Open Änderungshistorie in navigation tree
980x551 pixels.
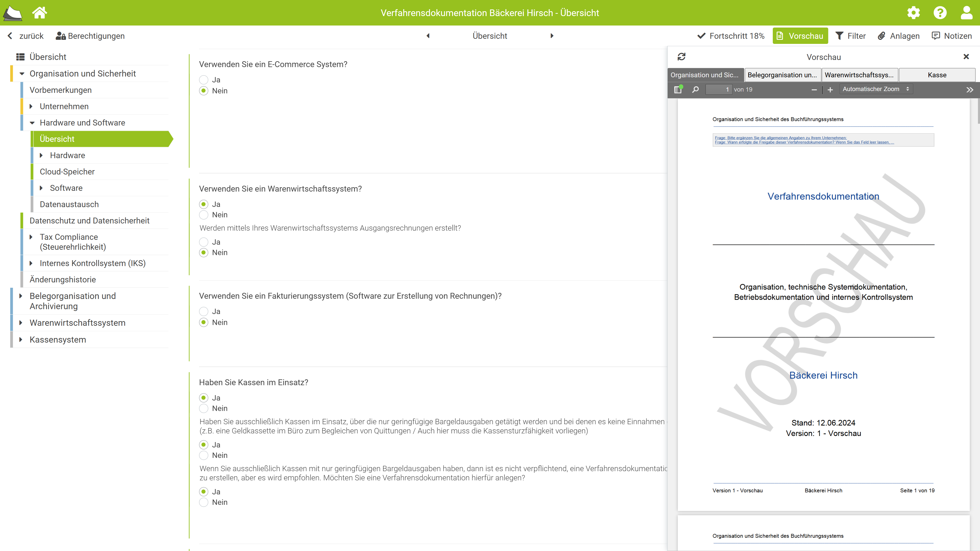[x=63, y=280]
